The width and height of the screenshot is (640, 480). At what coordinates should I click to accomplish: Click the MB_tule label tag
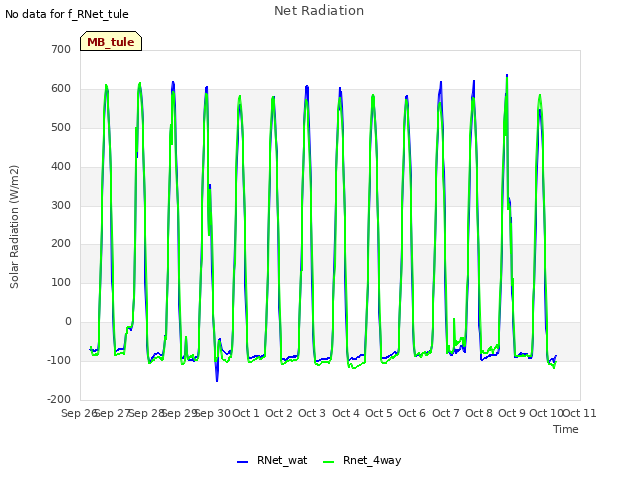coord(111,41)
